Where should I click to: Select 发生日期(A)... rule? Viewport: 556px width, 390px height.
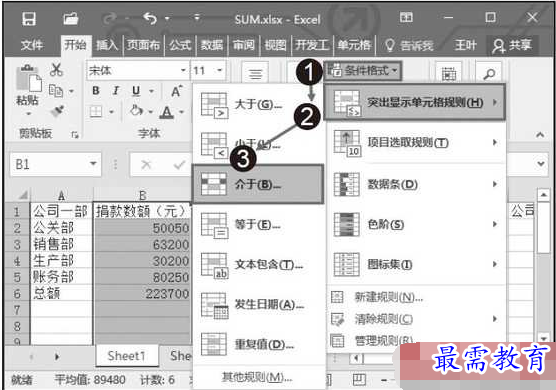(x=258, y=305)
